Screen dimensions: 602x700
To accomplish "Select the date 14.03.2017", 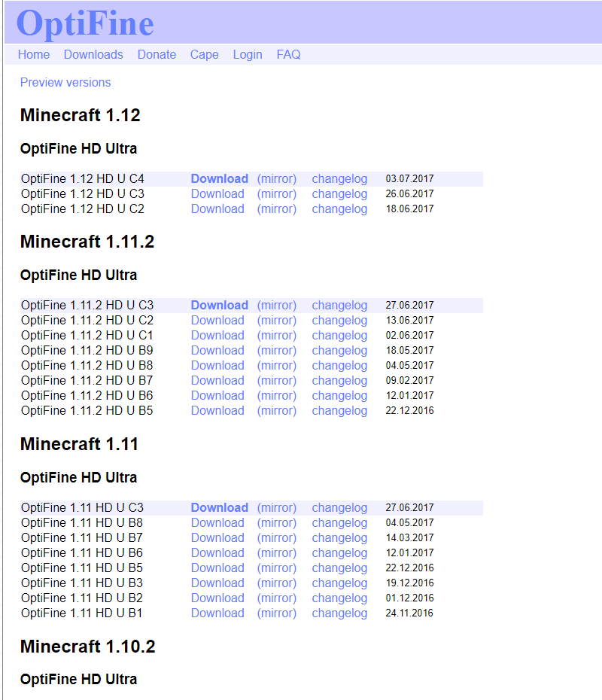I will pos(409,537).
